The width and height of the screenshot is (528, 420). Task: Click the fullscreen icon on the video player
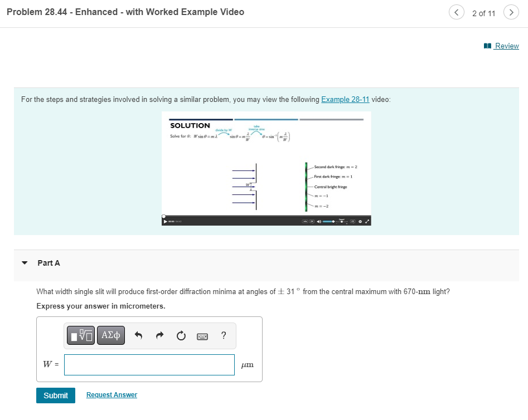coord(367,221)
